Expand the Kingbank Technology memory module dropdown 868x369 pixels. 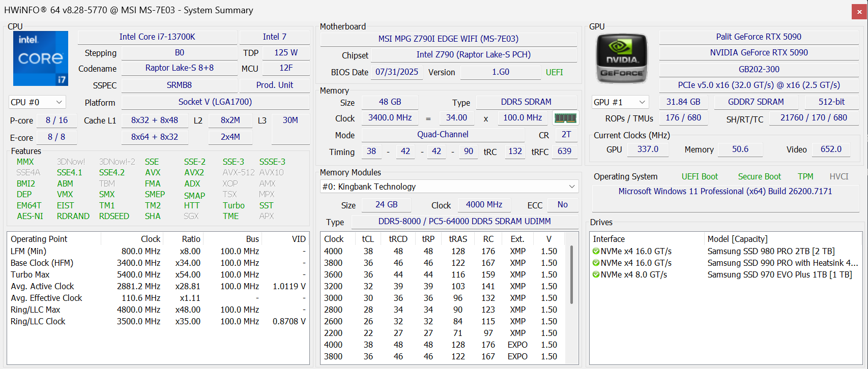pyautogui.click(x=449, y=187)
